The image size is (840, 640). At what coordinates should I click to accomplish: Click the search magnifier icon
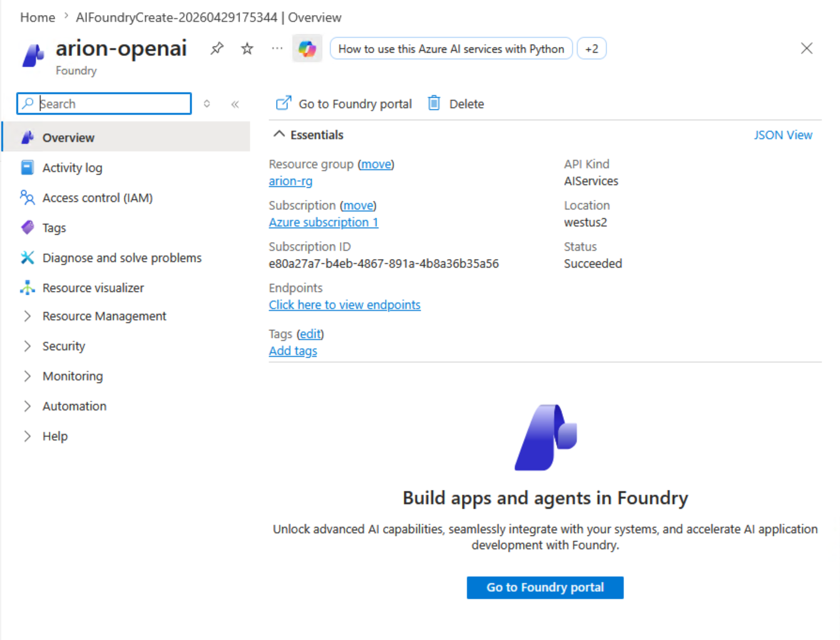tap(28, 103)
